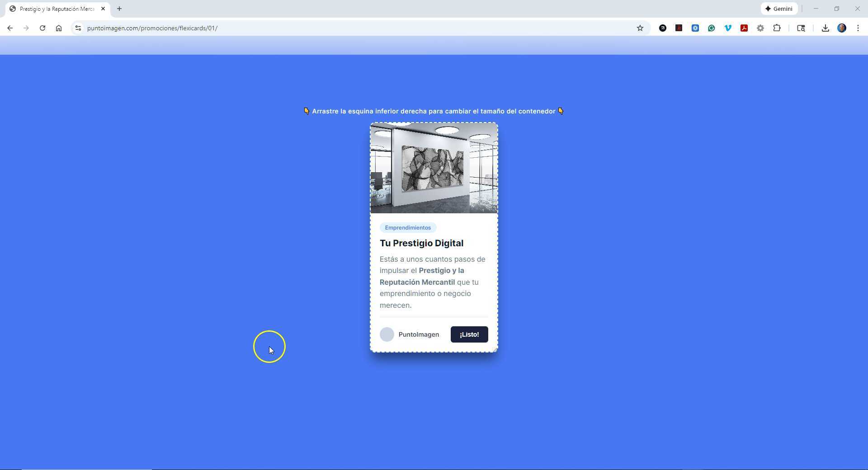The height and width of the screenshot is (470, 868).
Task: Click the Extensions puzzle-piece icon
Action: 777,28
